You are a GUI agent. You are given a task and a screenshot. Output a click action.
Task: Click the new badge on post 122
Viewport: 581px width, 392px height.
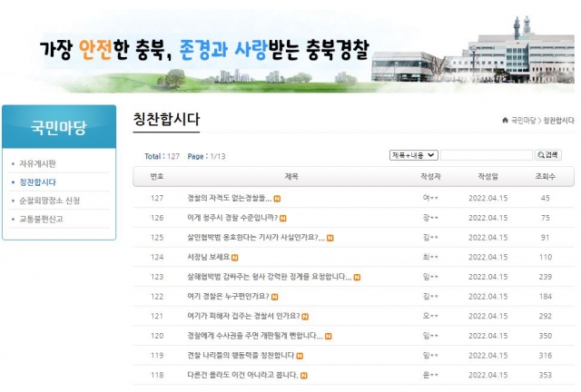tap(274, 297)
